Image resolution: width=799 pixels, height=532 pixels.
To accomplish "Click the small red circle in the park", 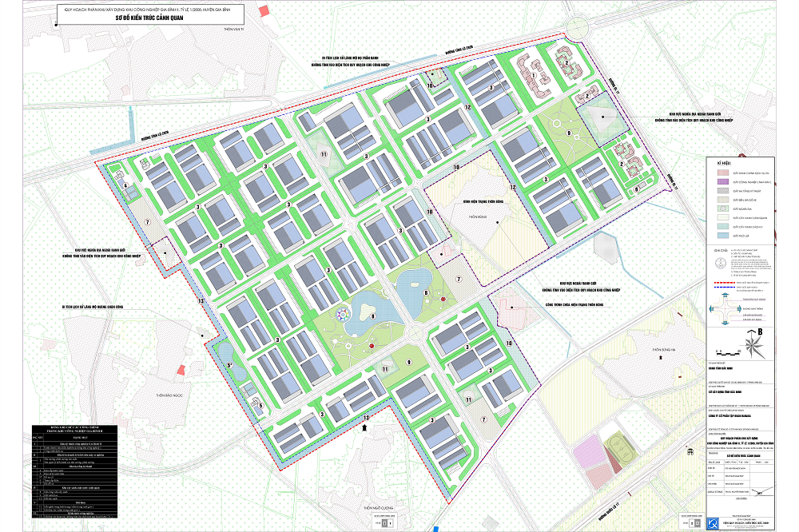I will click(x=372, y=345).
